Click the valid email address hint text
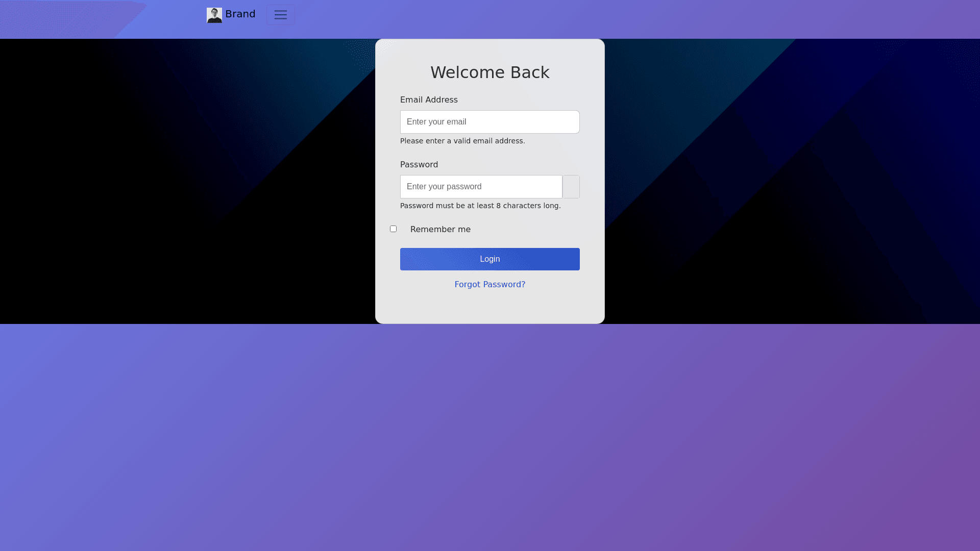 (462, 141)
